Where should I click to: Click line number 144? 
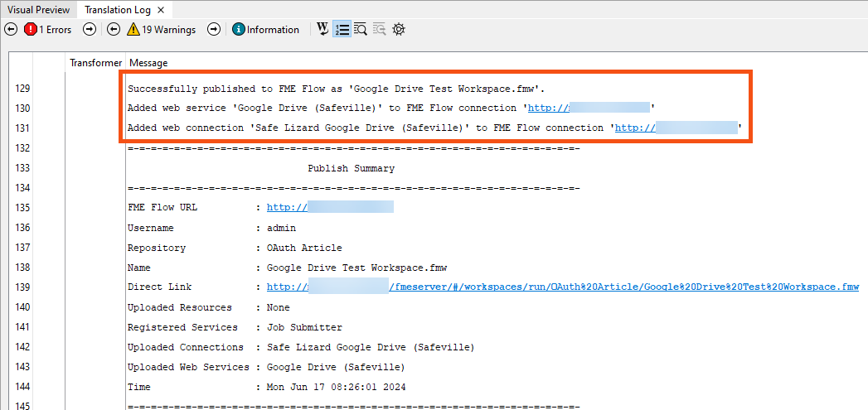23,387
